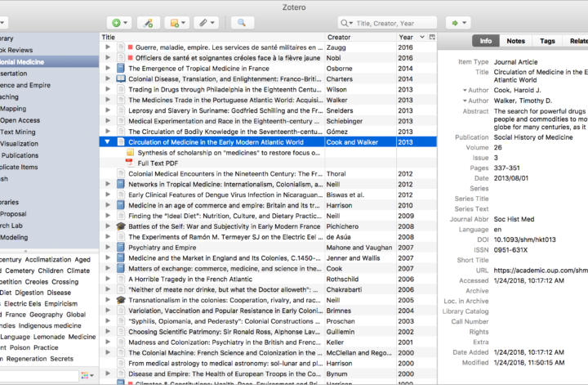Click the red tag square on Officiers de santé
Screen dimensions: 588x385
coord(131,58)
